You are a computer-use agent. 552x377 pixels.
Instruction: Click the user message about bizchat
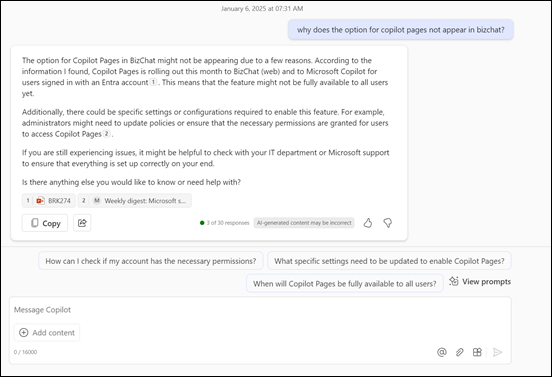click(401, 30)
